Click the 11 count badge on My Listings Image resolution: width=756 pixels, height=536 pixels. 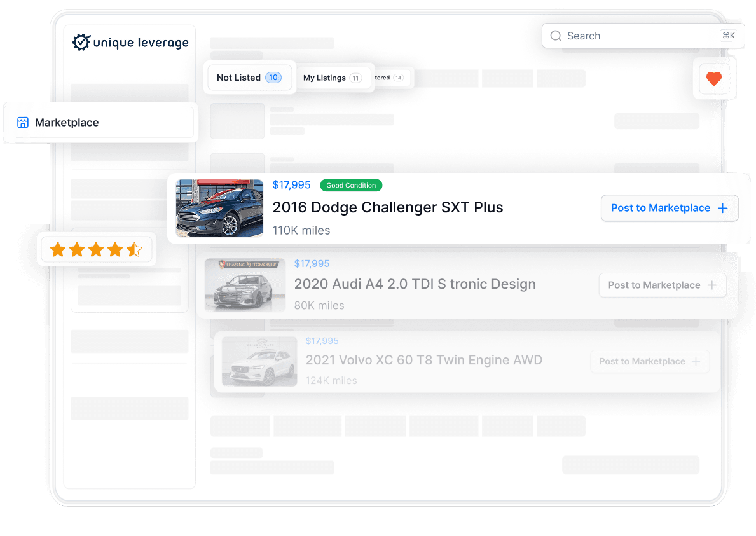[356, 78]
